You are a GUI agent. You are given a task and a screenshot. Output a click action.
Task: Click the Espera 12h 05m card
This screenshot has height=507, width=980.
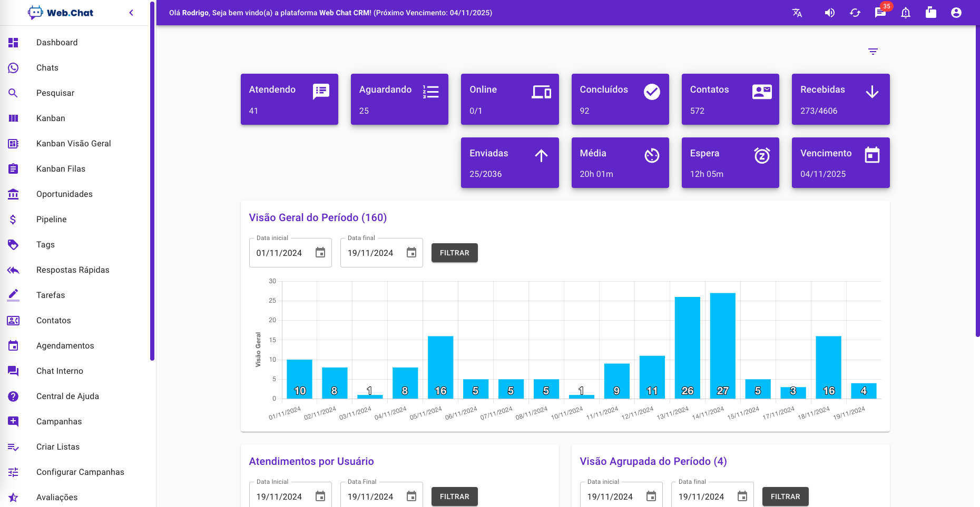[730, 163]
